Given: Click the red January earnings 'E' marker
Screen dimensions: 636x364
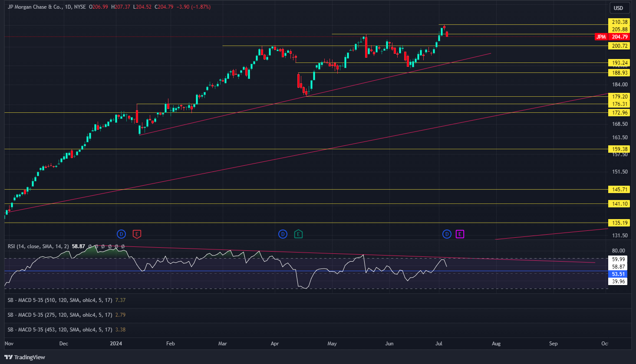Looking at the screenshot, I should pyautogui.click(x=137, y=234).
